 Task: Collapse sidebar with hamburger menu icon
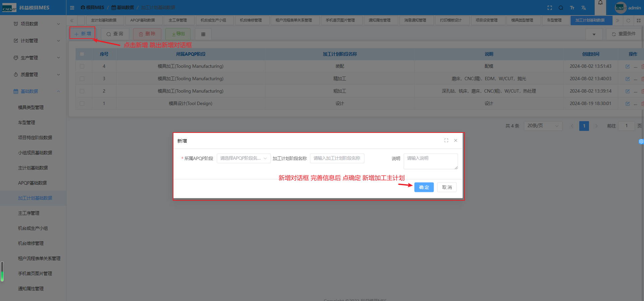pos(72,8)
